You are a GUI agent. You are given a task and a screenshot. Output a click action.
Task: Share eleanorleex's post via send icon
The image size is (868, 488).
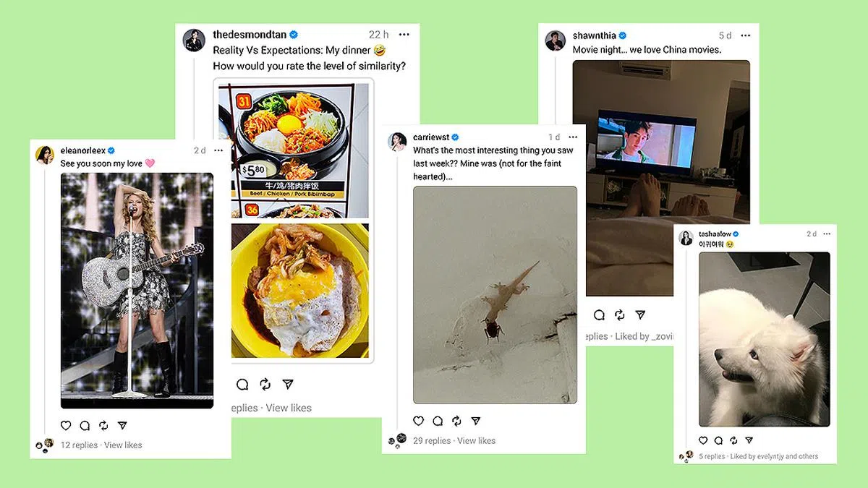pyautogui.click(x=122, y=426)
